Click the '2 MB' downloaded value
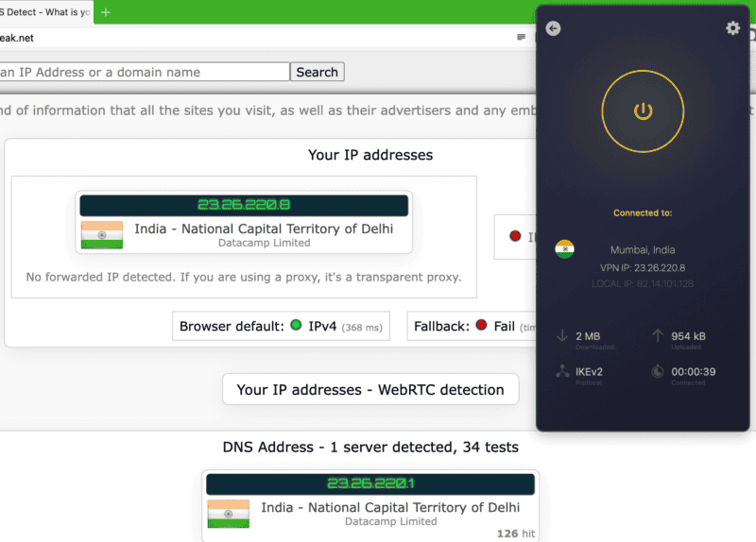The height and width of the screenshot is (542, 756). point(588,336)
